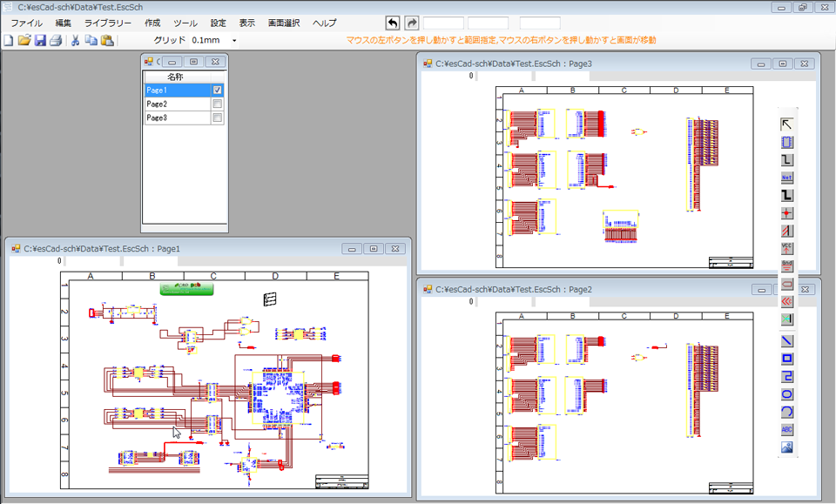Click the 名称 column header

coord(176,77)
